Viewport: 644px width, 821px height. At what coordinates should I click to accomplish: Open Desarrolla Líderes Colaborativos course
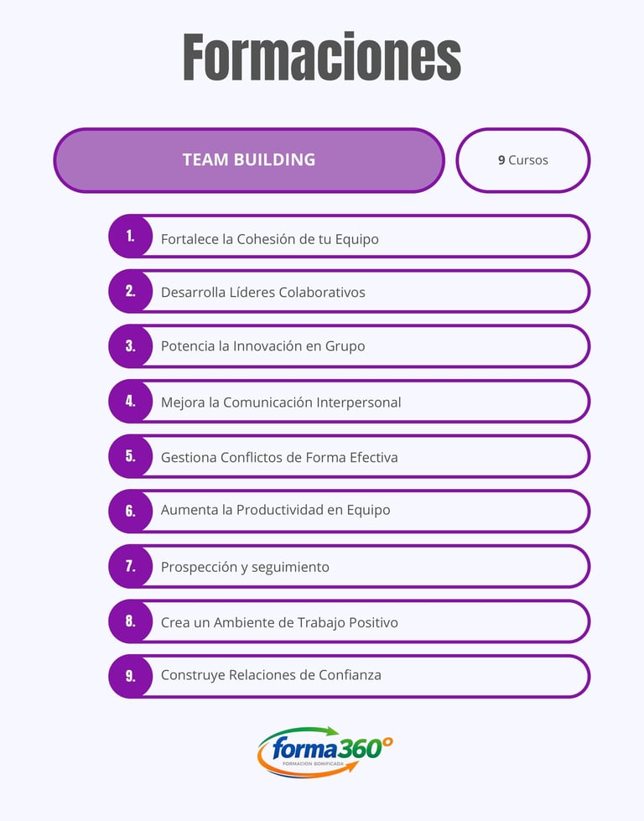(x=263, y=293)
